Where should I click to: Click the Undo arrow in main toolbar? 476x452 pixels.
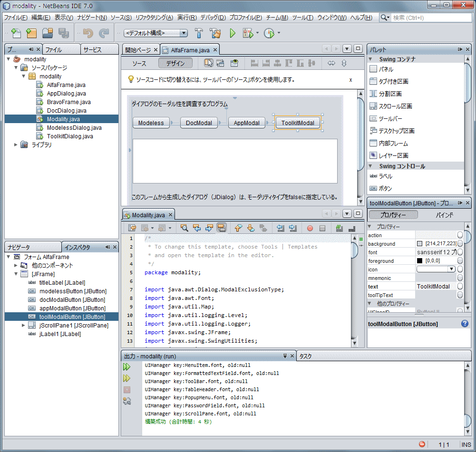[x=88, y=33]
